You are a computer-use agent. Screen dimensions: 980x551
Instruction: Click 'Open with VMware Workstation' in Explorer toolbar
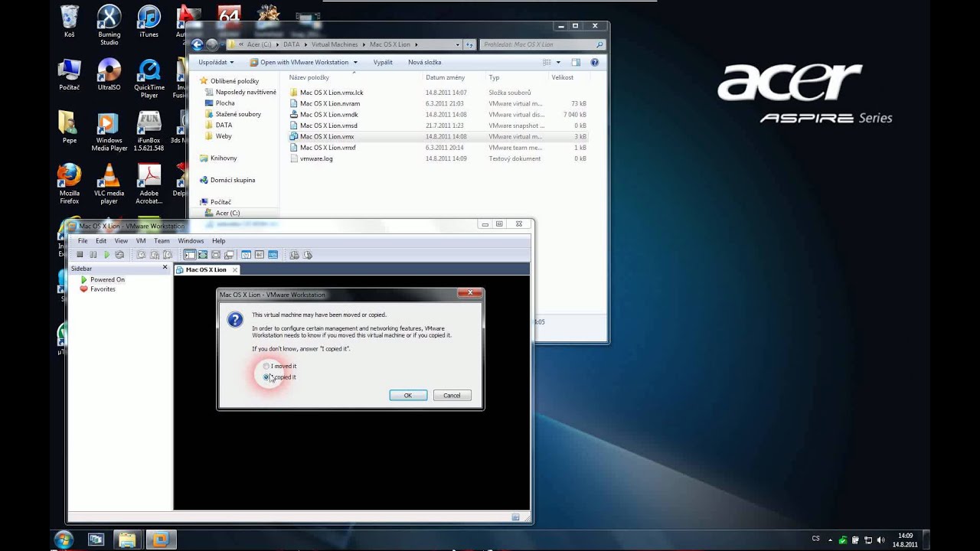(x=299, y=62)
